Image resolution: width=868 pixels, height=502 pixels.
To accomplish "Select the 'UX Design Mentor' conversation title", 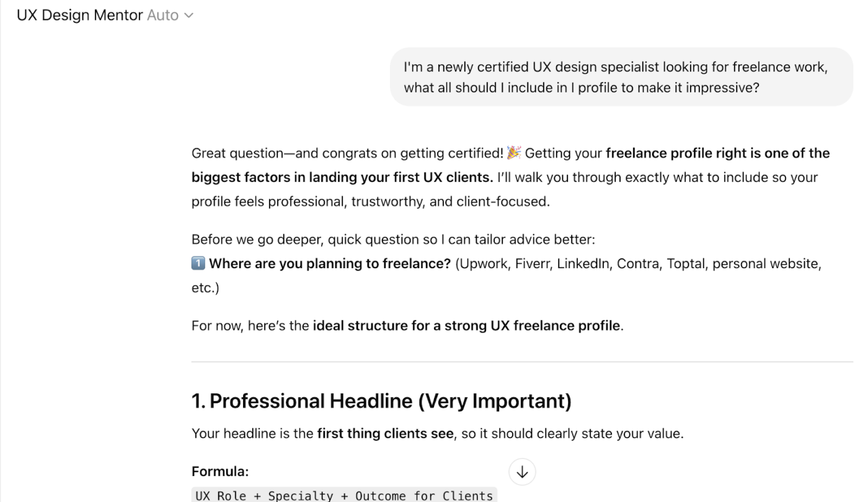I will 79,15.
